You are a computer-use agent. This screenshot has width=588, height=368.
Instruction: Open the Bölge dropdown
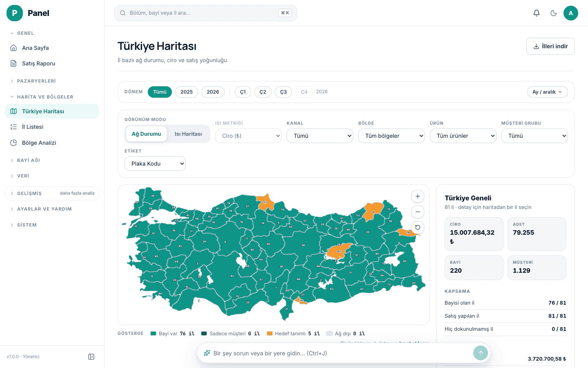[x=392, y=136]
